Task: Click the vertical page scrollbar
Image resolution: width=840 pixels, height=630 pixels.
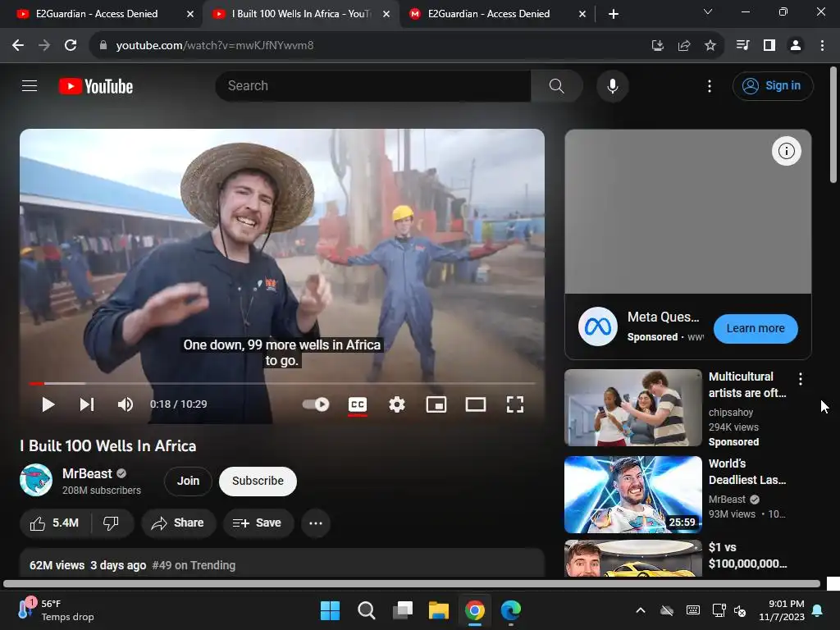Action: click(x=833, y=125)
